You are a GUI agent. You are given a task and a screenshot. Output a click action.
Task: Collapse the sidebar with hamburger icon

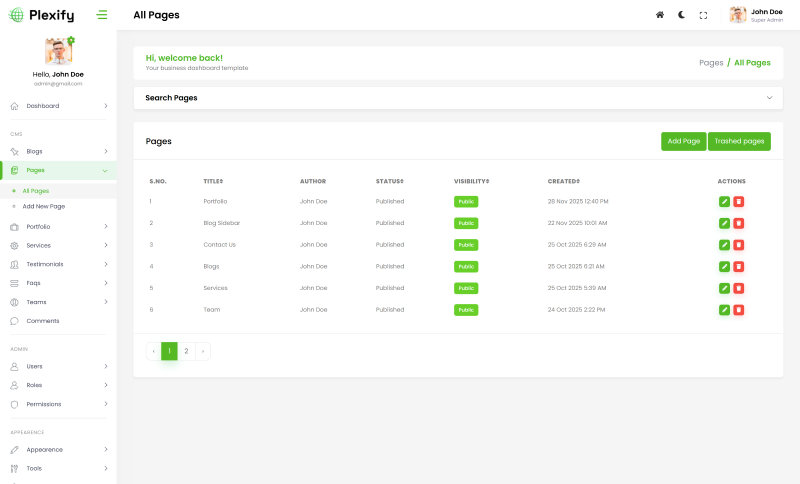[x=102, y=15]
